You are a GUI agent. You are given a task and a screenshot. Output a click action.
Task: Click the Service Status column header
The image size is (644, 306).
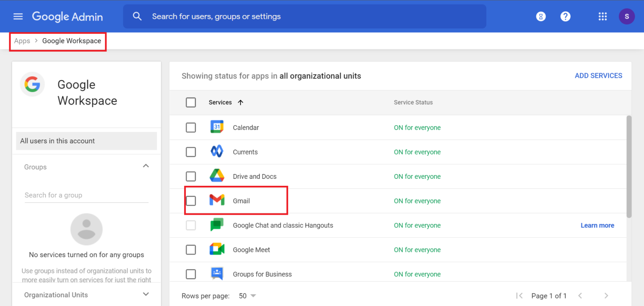coord(413,102)
